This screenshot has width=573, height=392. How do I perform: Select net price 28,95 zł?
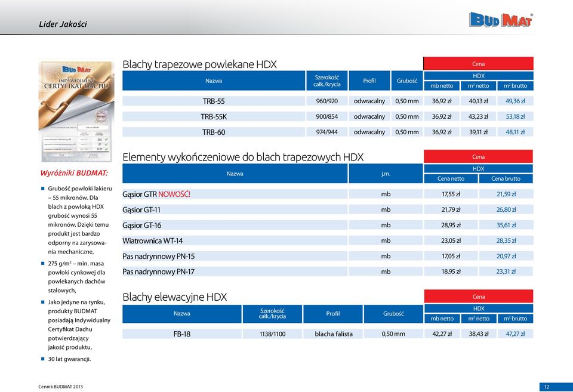(451, 226)
